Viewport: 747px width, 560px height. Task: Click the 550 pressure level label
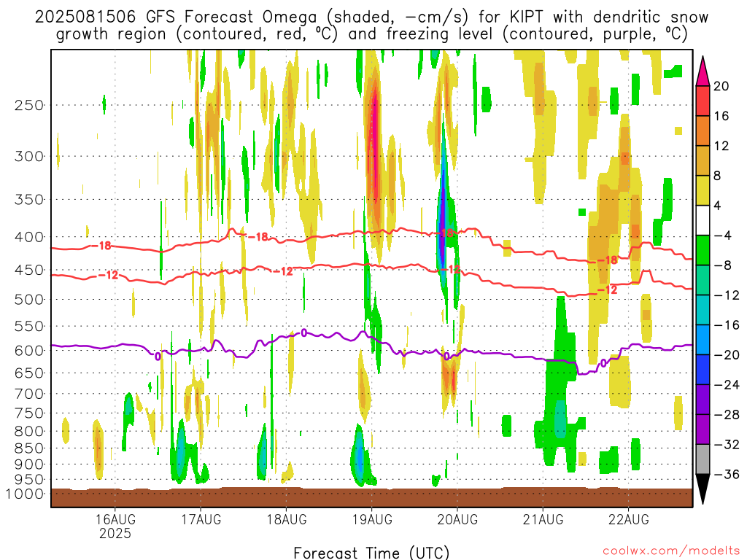tap(29, 326)
